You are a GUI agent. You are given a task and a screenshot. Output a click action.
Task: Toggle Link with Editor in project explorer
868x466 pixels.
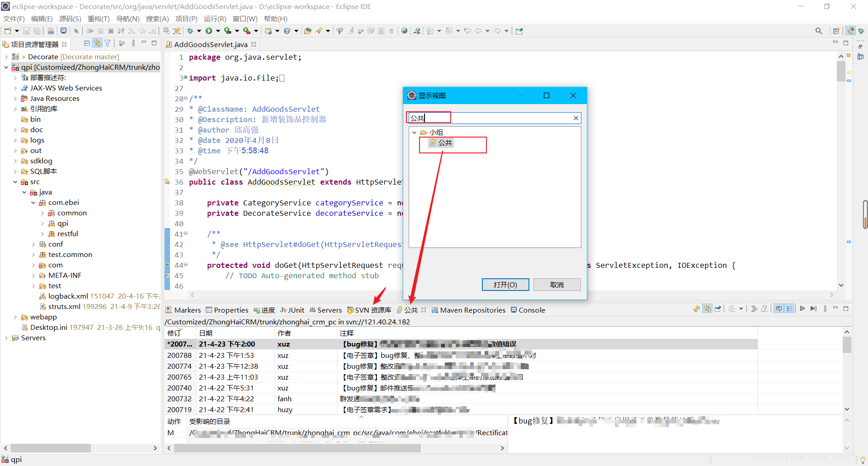point(97,43)
